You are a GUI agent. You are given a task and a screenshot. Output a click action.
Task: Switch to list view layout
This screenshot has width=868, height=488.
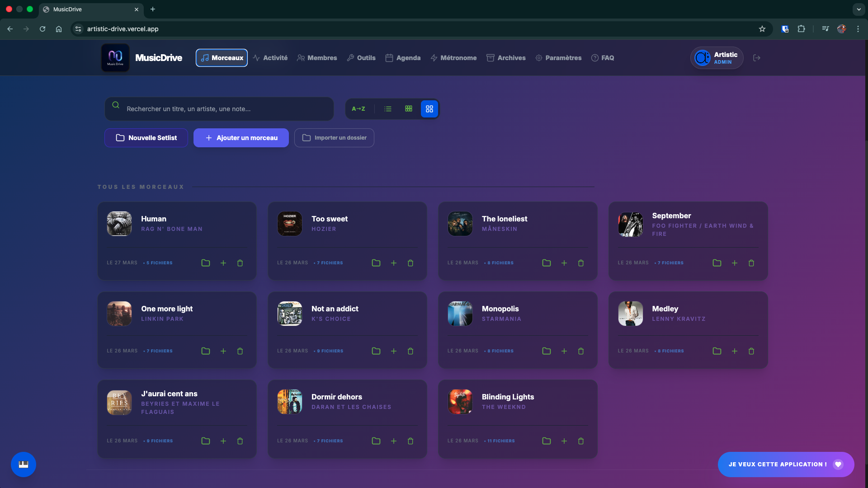pyautogui.click(x=388, y=109)
